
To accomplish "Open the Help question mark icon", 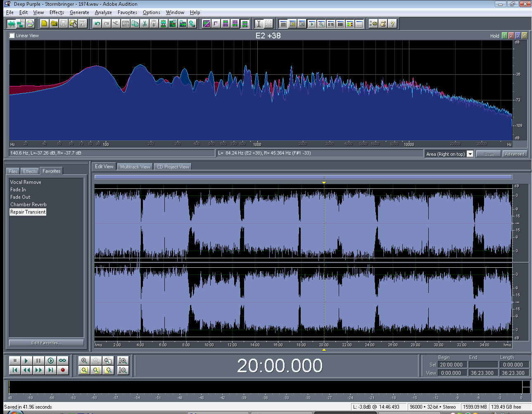I will [392, 24].
